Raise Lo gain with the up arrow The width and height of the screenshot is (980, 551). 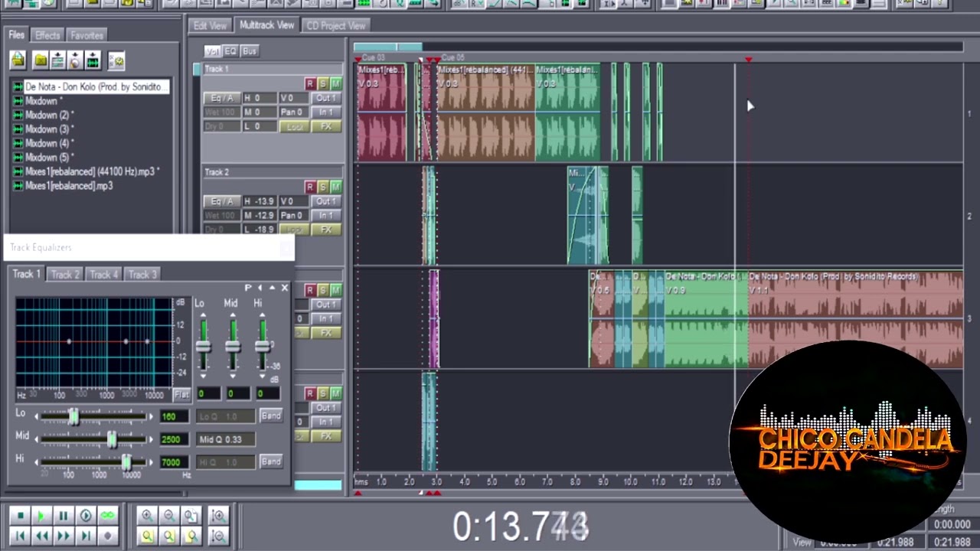click(x=203, y=315)
